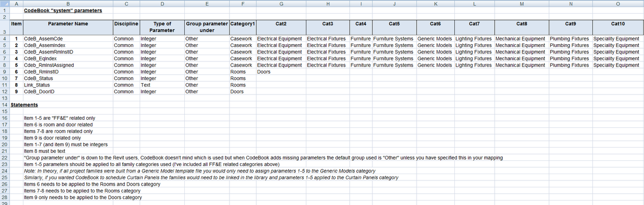Viewport: 644px width, 205px height.
Task: Select the 'Items 7-8 are room related only' statement
Action: 58,131
